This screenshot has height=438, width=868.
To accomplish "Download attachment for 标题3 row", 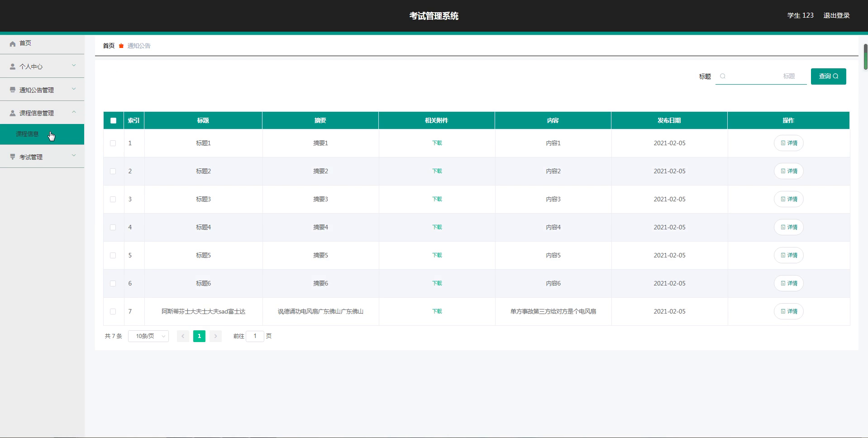I will (x=437, y=199).
